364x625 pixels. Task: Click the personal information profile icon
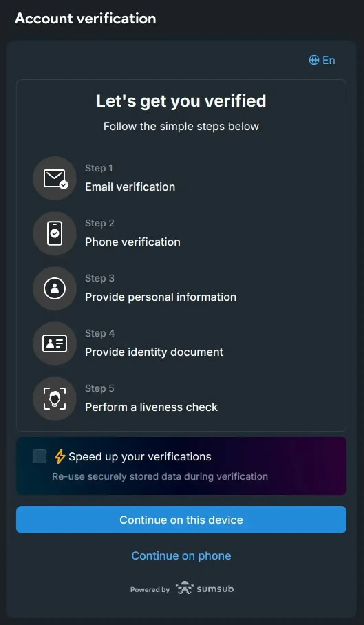(55, 288)
